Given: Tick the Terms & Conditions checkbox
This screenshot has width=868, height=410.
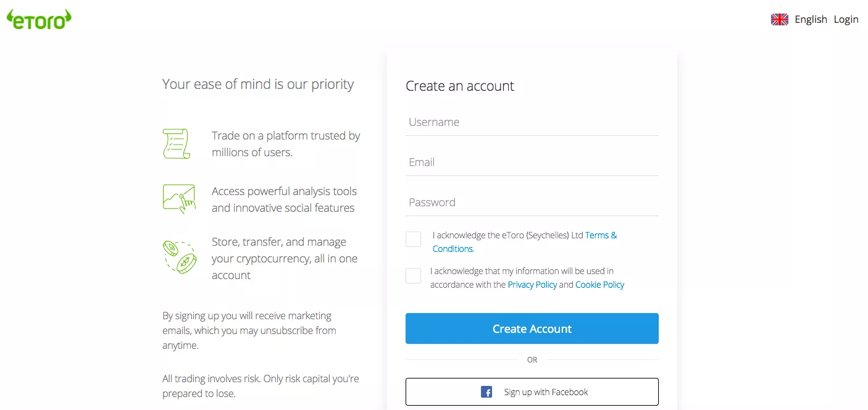Looking at the screenshot, I should (414, 240).
